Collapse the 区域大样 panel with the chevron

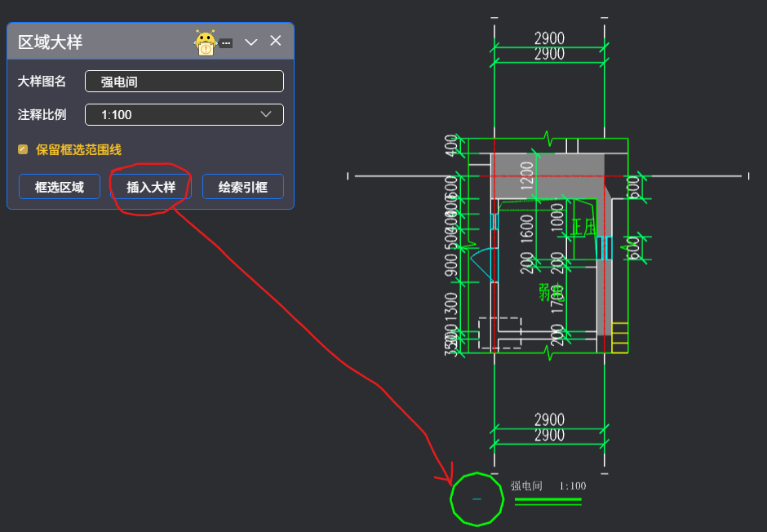(251, 42)
